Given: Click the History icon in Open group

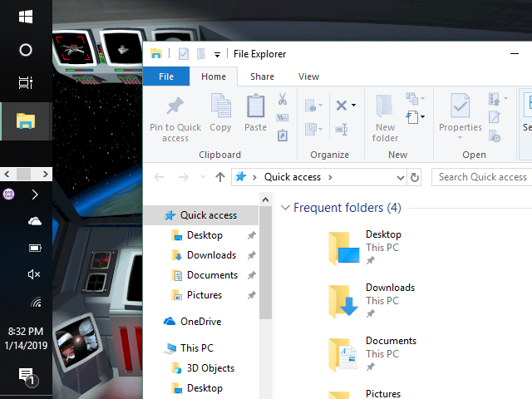Looking at the screenshot, I should coord(495,136).
